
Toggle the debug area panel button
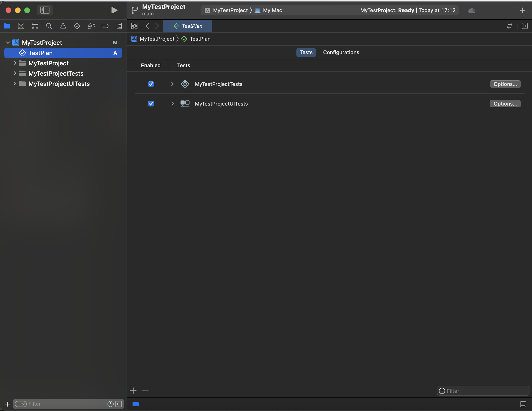523,404
